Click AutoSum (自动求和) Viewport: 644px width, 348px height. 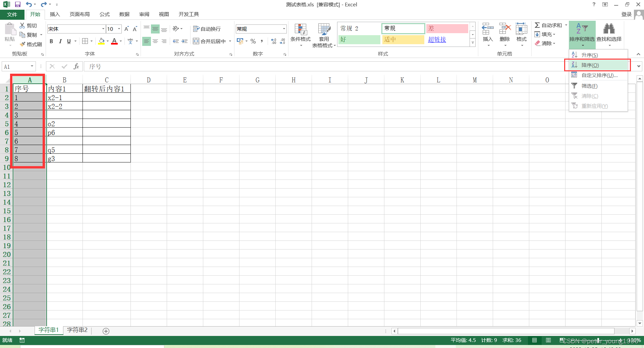point(548,25)
